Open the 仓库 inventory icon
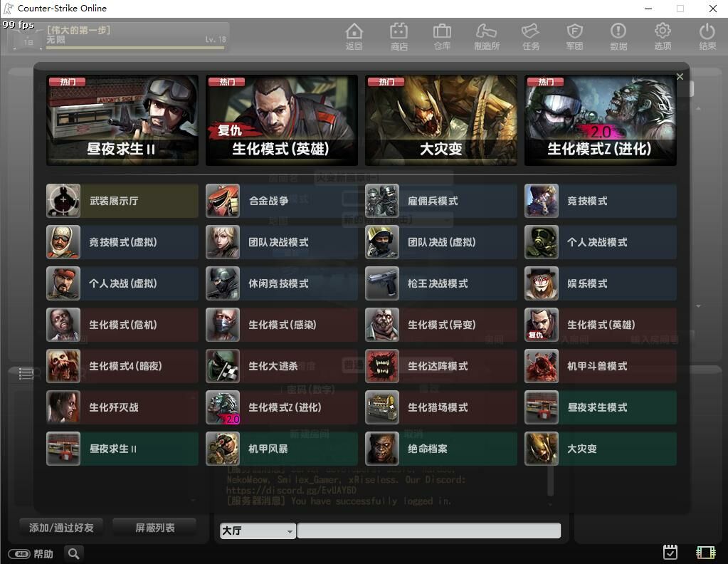 click(x=442, y=36)
